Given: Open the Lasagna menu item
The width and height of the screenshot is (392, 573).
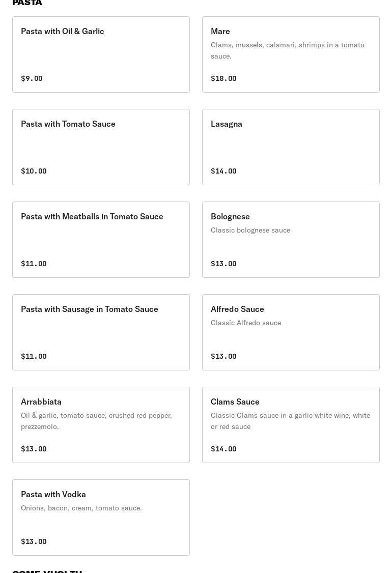Looking at the screenshot, I should 291,147.
